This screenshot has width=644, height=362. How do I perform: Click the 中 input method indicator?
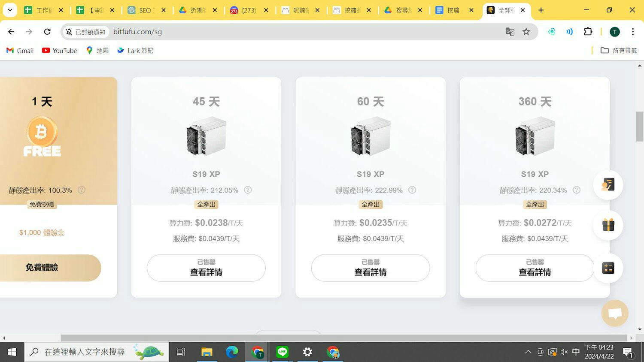point(576,352)
